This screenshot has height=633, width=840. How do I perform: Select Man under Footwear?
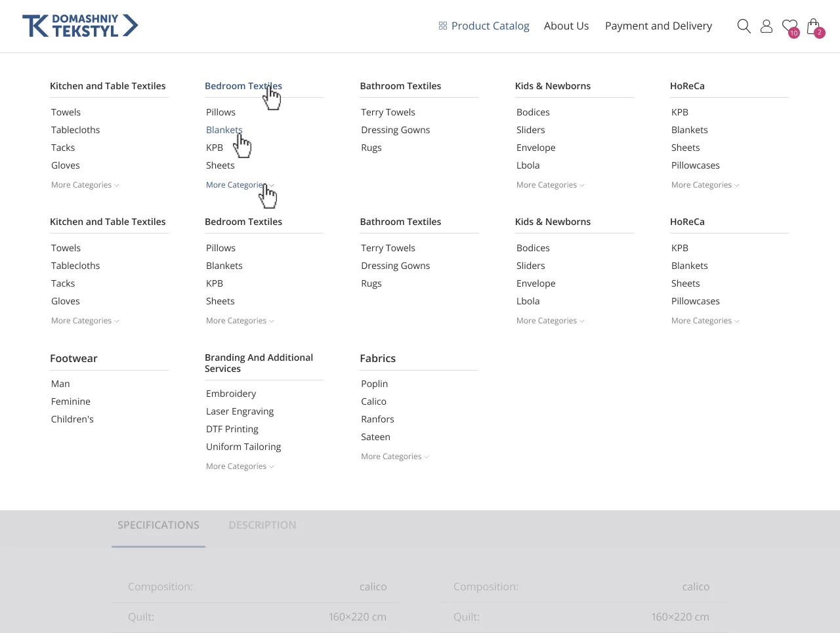tap(60, 384)
